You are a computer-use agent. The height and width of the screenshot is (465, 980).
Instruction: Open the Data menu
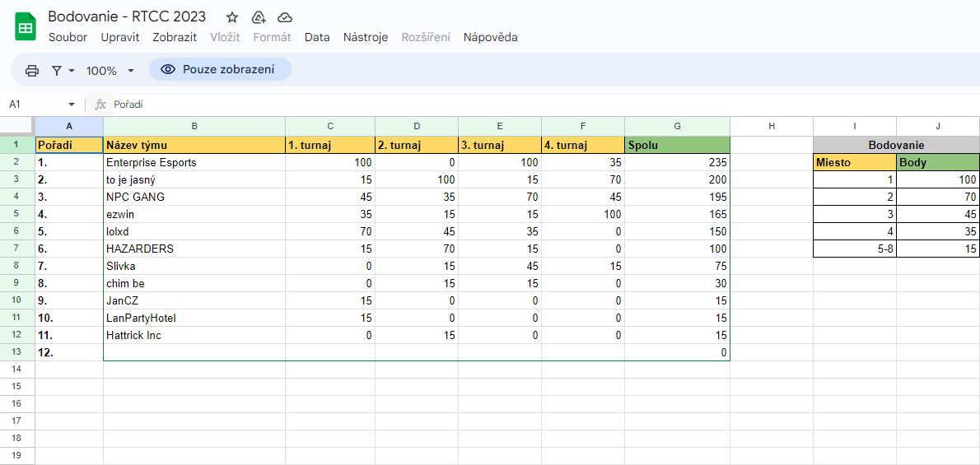[x=317, y=37]
